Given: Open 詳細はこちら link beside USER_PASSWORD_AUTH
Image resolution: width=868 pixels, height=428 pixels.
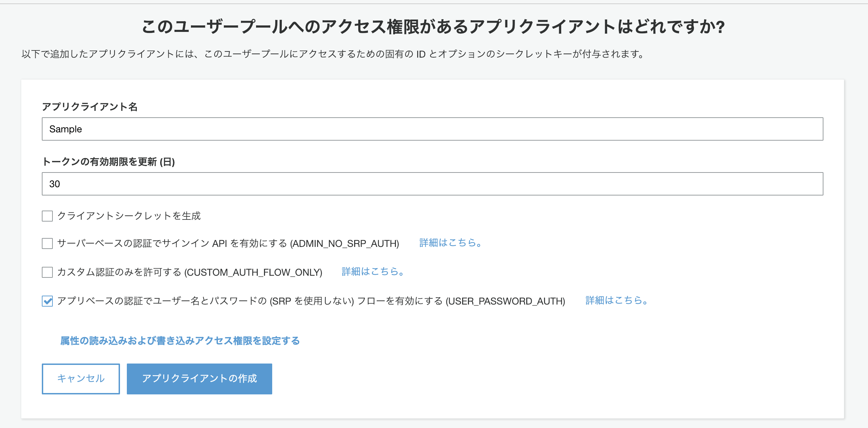Looking at the screenshot, I should (616, 300).
